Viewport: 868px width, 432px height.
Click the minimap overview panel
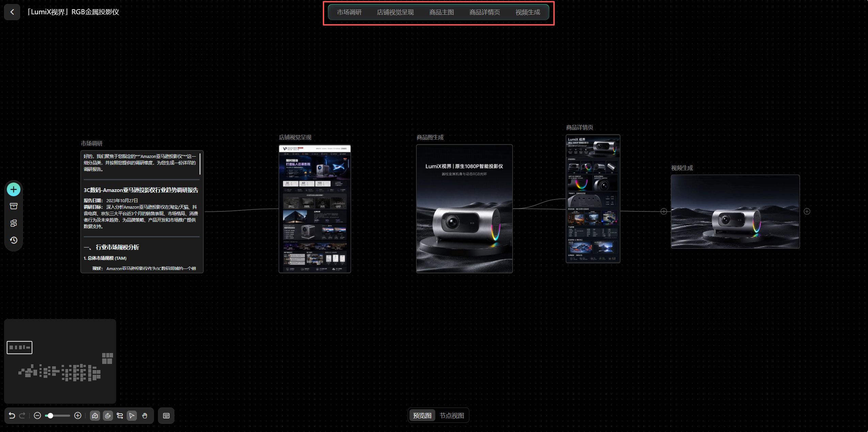click(x=60, y=361)
